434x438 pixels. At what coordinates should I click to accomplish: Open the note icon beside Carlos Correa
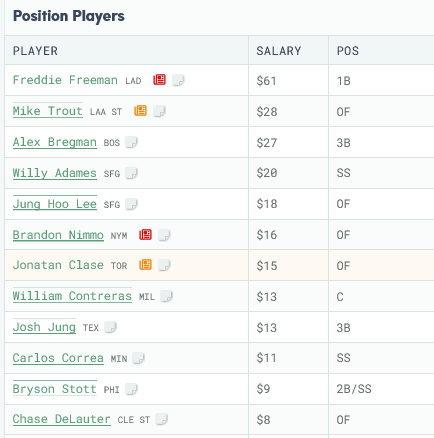138,358
